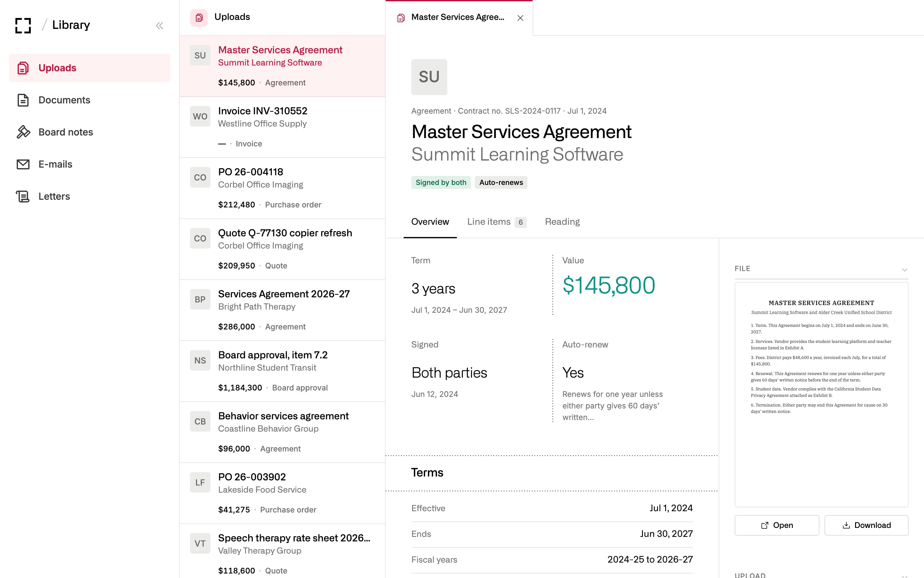Viewport: 924px width, 578px height.
Task: Go to Documents in sidebar
Action: [89, 100]
